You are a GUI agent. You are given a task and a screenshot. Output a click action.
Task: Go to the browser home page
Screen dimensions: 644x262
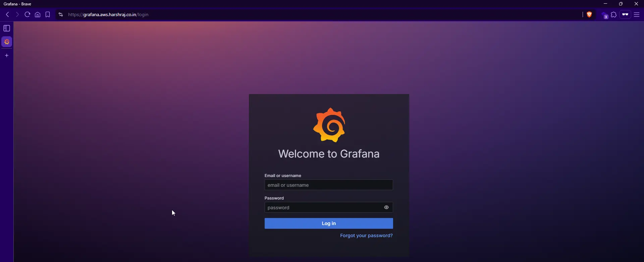(x=38, y=15)
